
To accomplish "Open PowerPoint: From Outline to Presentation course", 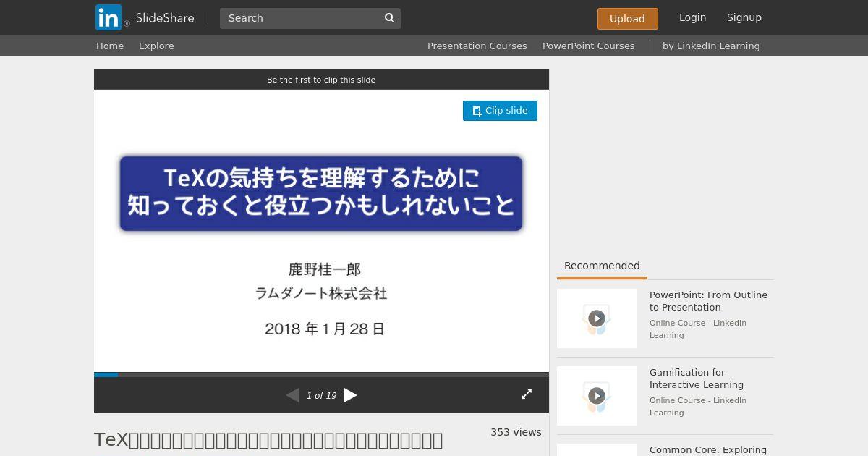I will point(708,301).
